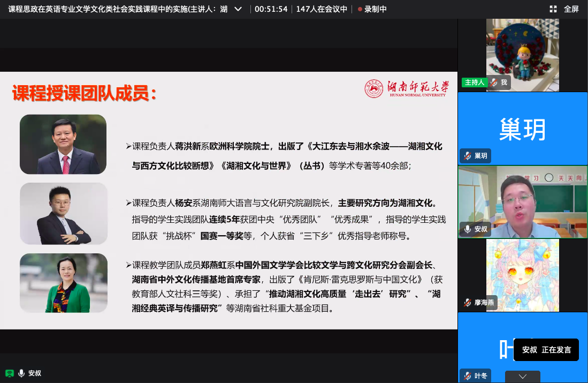Open participants list via 147人在会议中

321,9
